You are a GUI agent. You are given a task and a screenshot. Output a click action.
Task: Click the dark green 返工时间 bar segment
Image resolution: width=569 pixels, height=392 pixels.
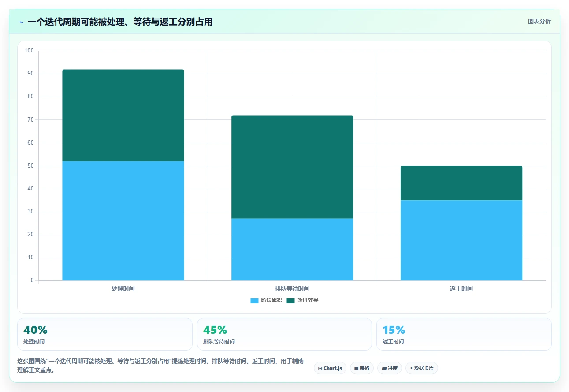(461, 183)
